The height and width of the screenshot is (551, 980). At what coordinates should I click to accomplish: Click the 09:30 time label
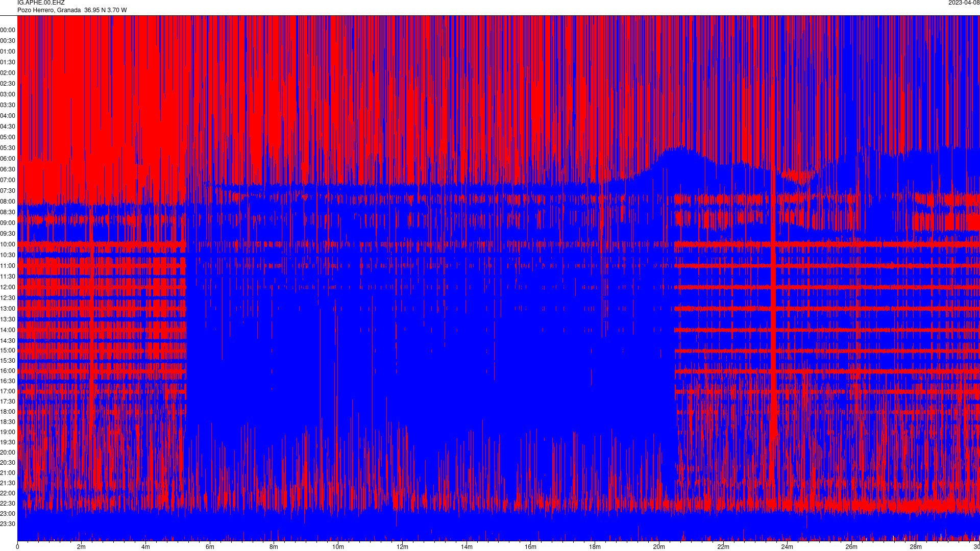(x=8, y=234)
